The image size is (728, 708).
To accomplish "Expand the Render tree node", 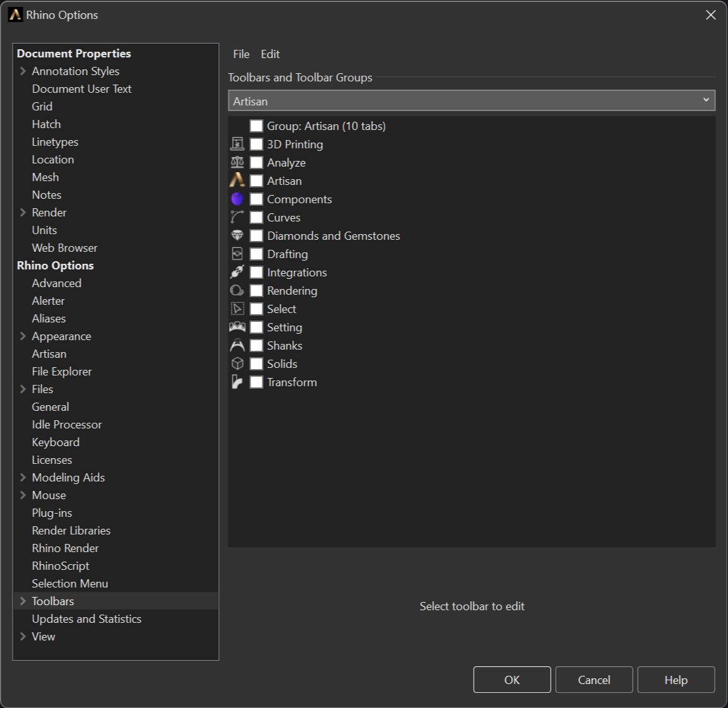I will tap(23, 212).
